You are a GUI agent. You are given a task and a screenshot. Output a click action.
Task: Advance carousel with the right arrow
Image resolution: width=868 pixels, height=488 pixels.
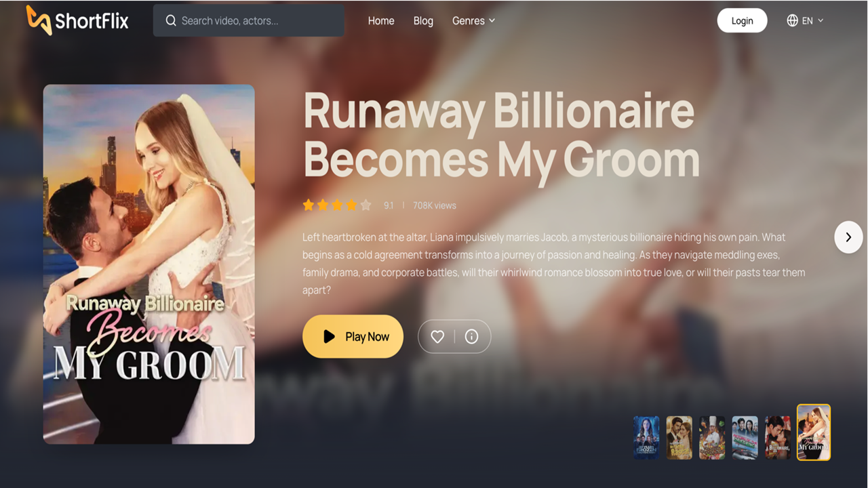tap(848, 237)
